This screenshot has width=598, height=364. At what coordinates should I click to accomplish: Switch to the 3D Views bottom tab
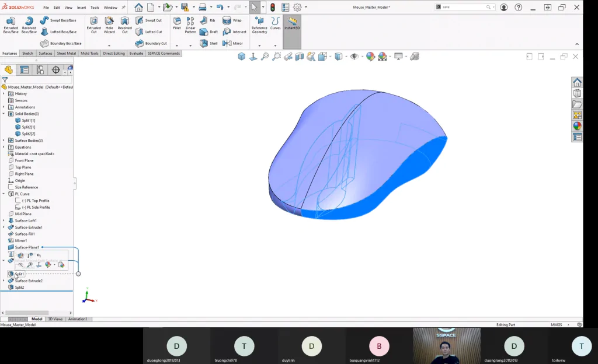pyautogui.click(x=55, y=319)
